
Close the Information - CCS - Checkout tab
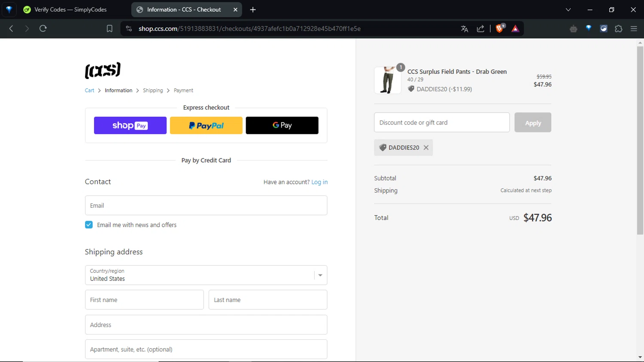click(235, 9)
